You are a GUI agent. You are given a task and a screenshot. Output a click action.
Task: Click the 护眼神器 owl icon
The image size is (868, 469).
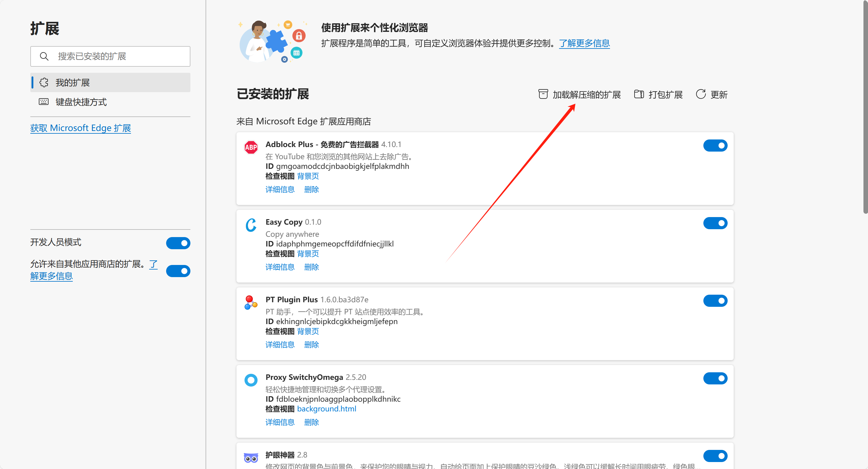coord(251,458)
